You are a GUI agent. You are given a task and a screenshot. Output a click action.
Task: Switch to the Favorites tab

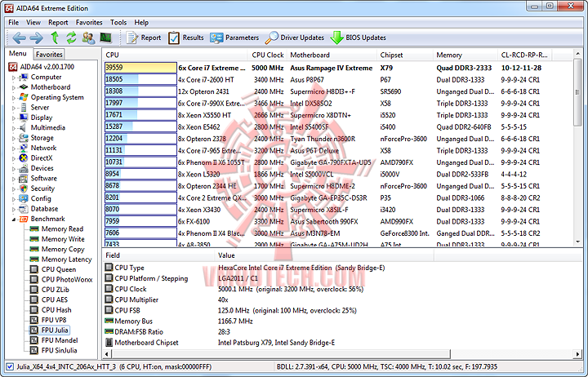point(49,55)
